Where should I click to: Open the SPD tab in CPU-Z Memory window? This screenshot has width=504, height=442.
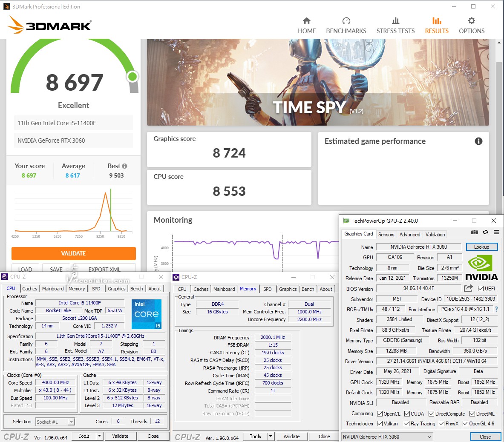pyautogui.click(x=268, y=289)
